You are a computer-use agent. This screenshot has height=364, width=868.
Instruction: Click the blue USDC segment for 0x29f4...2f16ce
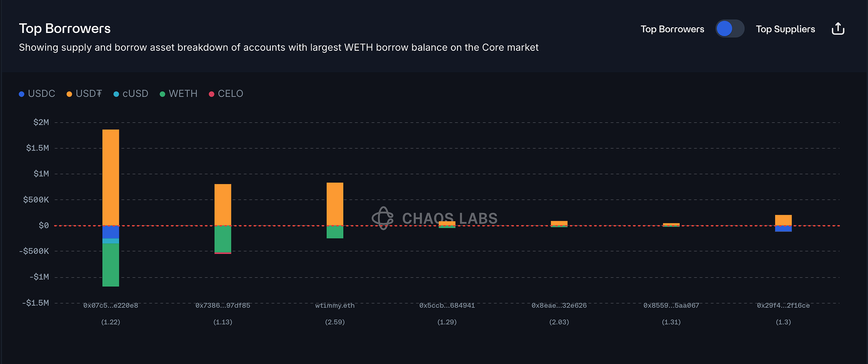[783, 229]
